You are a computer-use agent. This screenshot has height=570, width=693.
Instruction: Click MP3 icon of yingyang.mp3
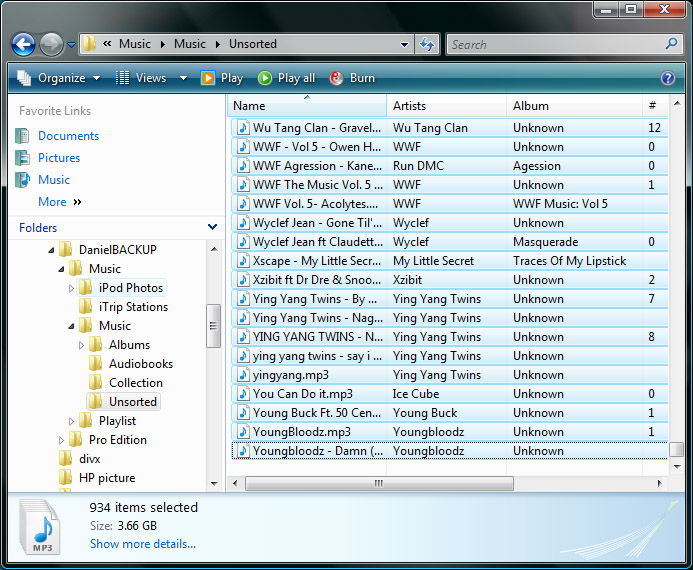click(242, 375)
